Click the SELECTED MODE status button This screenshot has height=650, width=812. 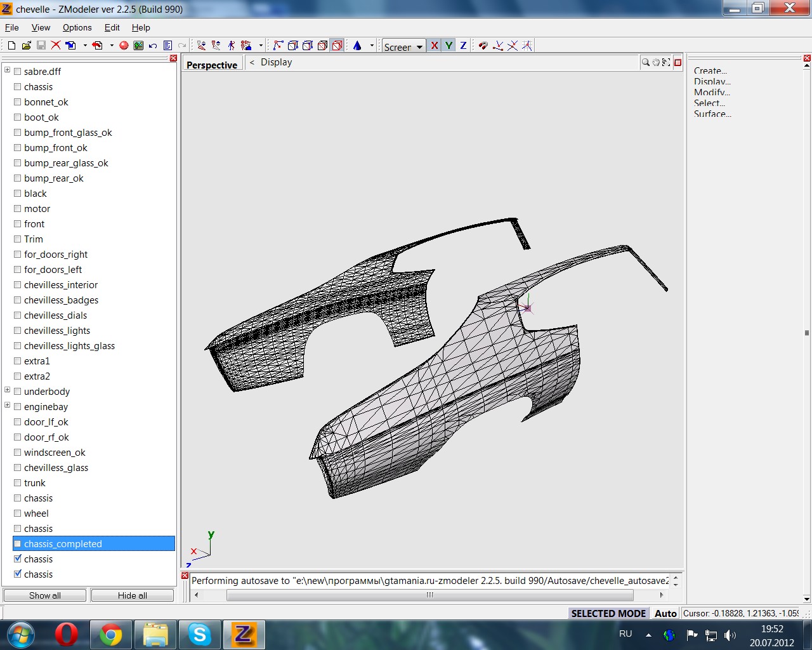click(x=608, y=613)
